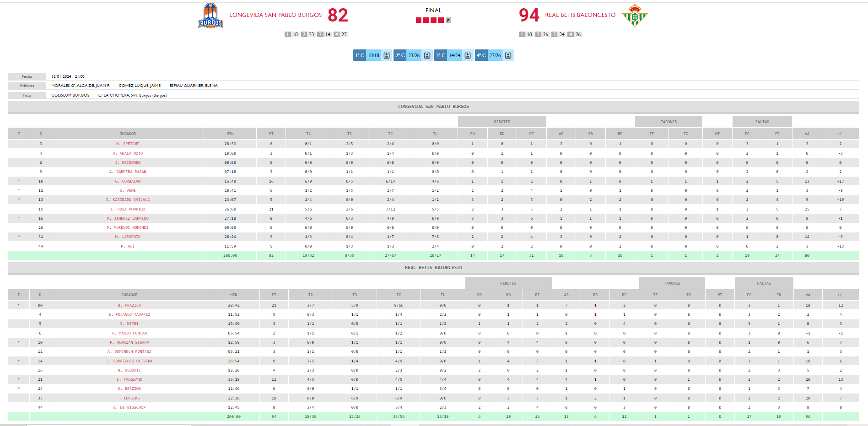The height and width of the screenshot is (426, 868).
Task: Open player P. Ali profile
Action: (128, 246)
